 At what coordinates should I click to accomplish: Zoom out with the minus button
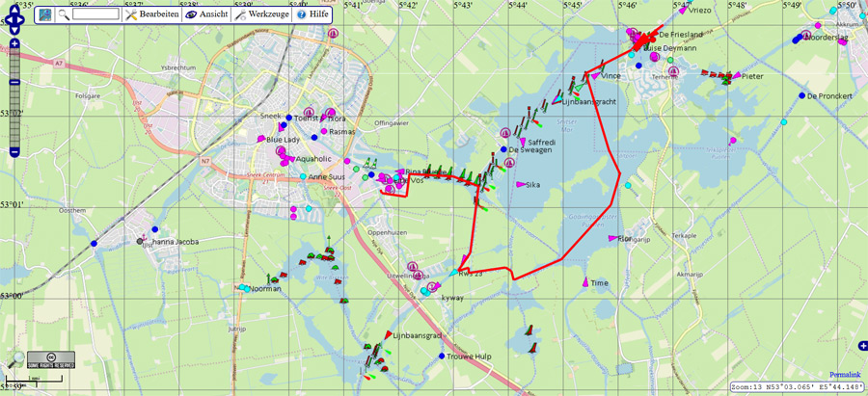(14, 152)
